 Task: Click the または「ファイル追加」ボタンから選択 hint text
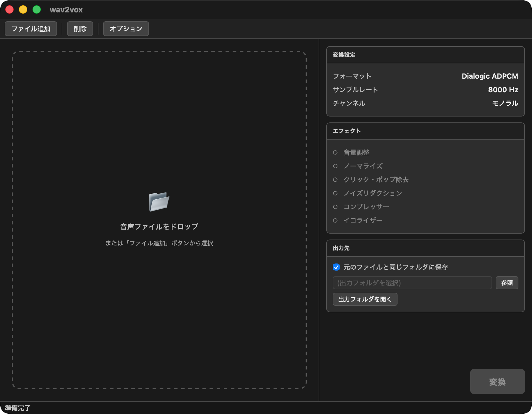coord(159,243)
